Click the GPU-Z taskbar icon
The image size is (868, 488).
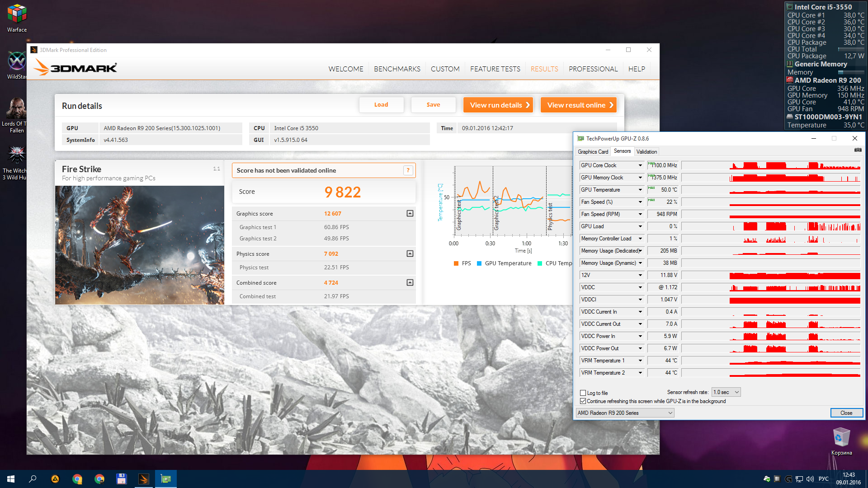166,479
